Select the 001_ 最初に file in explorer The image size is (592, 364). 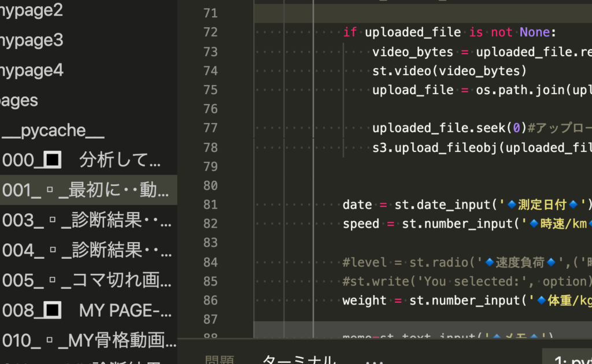(87, 190)
